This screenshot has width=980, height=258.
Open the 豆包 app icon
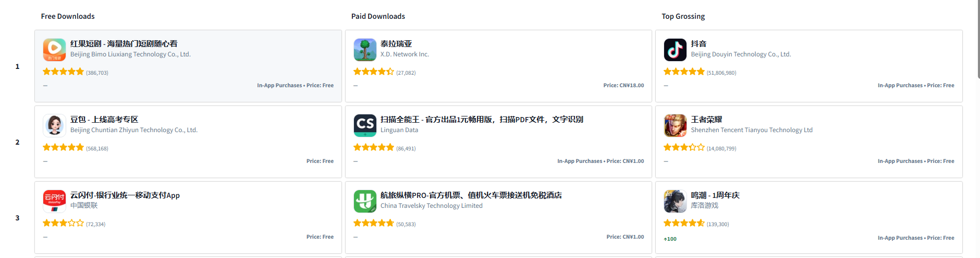click(54, 125)
